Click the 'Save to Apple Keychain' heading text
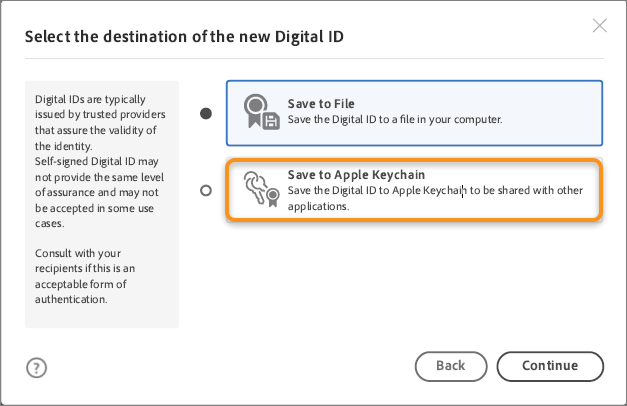The image size is (627, 406). pyautogui.click(x=356, y=175)
